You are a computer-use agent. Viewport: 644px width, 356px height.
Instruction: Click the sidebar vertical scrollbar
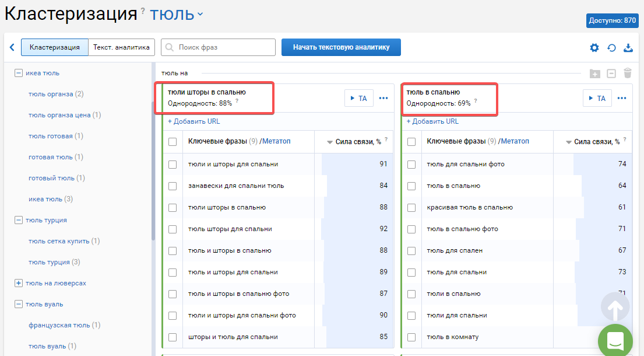pos(153,170)
